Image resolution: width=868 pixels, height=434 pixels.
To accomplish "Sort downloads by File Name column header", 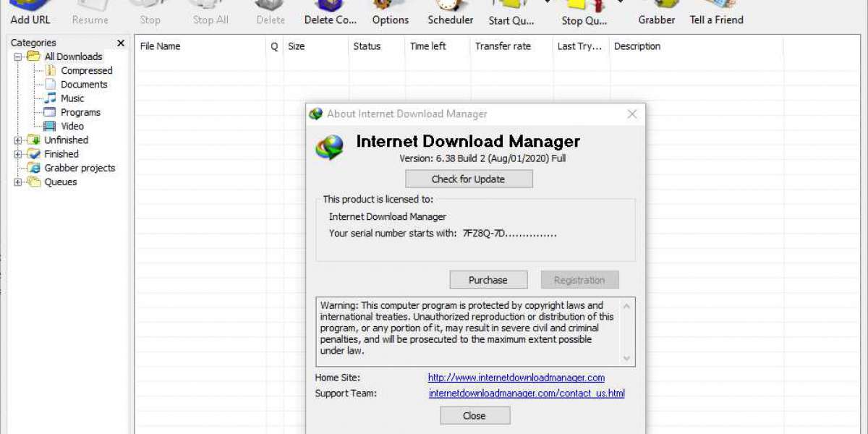I will click(161, 46).
